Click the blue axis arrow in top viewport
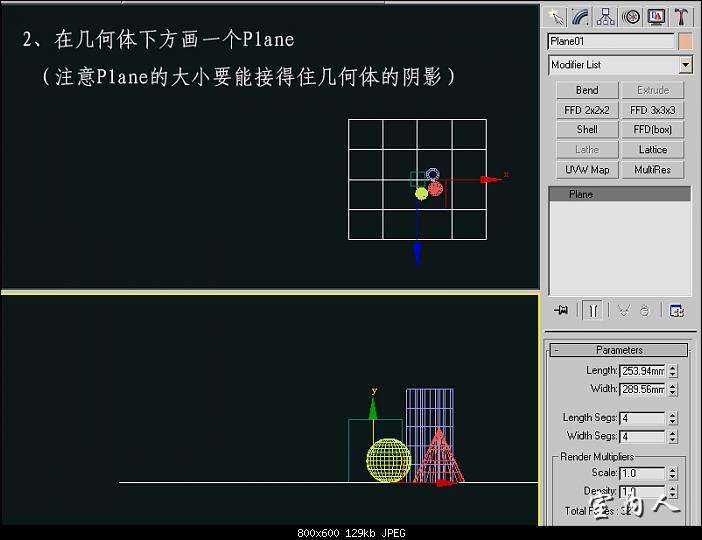702x540 pixels. pos(418,253)
